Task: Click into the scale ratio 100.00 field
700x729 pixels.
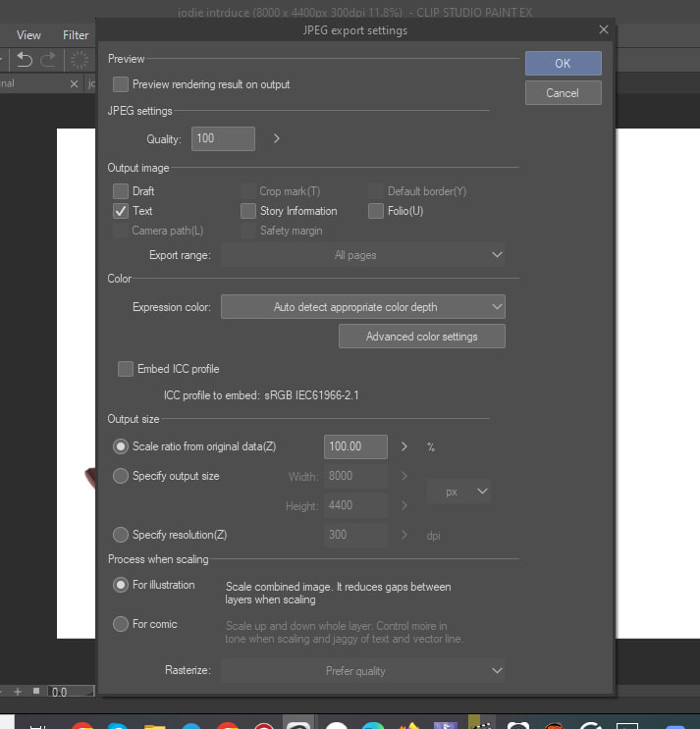Action: pyautogui.click(x=354, y=446)
